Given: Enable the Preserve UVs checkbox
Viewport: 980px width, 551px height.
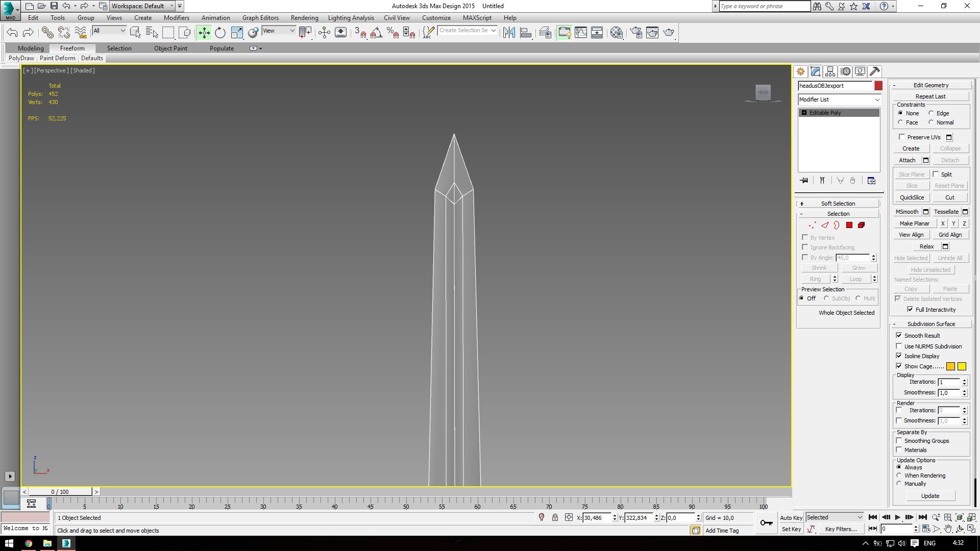Looking at the screenshot, I should (x=902, y=137).
